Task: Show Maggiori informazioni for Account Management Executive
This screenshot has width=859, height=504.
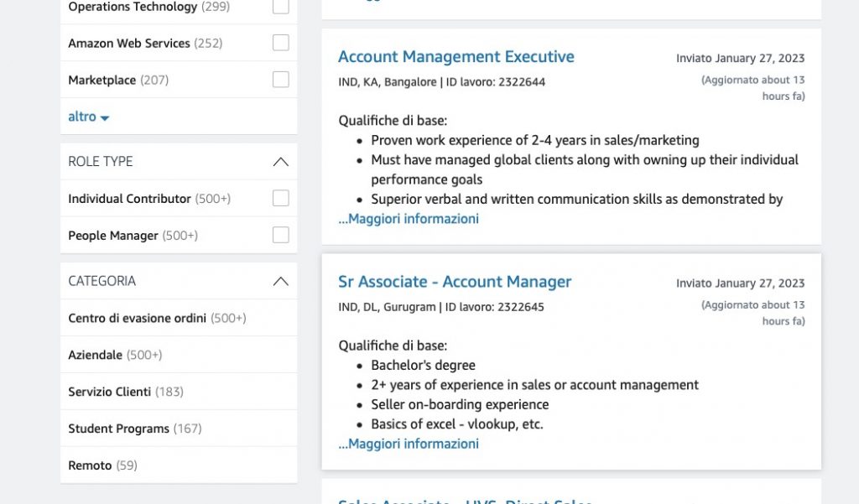Action: click(x=409, y=219)
